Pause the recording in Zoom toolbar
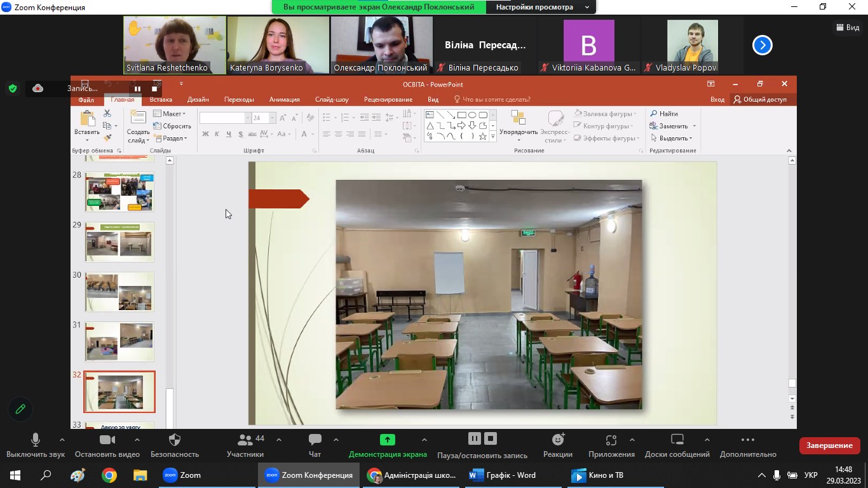This screenshot has height=488, width=868. (x=474, y=438)
